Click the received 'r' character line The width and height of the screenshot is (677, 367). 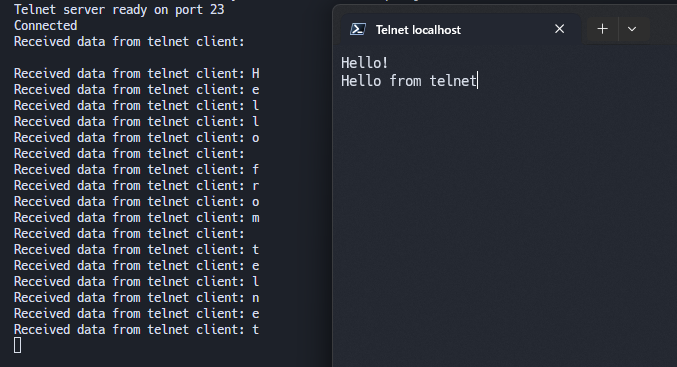136,185
